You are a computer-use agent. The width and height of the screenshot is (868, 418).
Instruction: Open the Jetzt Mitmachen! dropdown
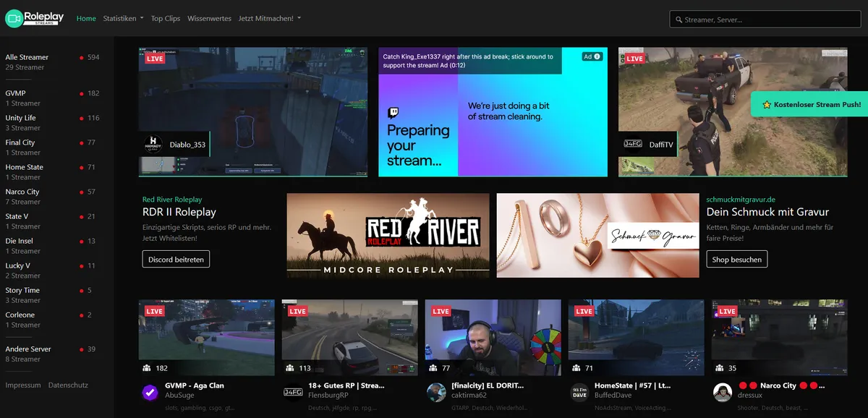click(270, 19)
